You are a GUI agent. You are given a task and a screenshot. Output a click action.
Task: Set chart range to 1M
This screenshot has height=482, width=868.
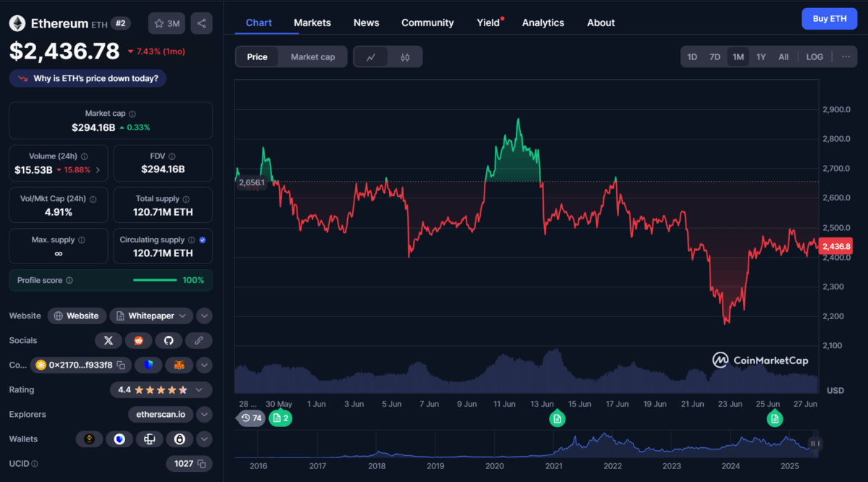coord(738,57)
